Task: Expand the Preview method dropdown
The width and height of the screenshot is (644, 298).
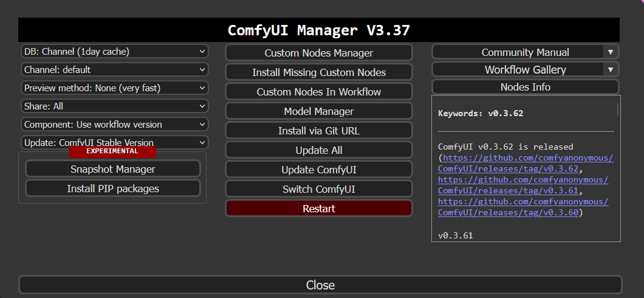Action: point(114,88)
